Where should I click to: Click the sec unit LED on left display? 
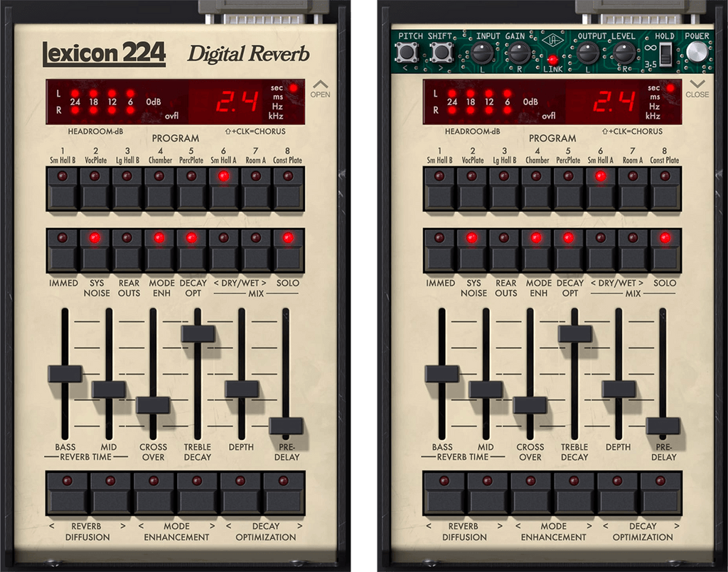(294, 87)
